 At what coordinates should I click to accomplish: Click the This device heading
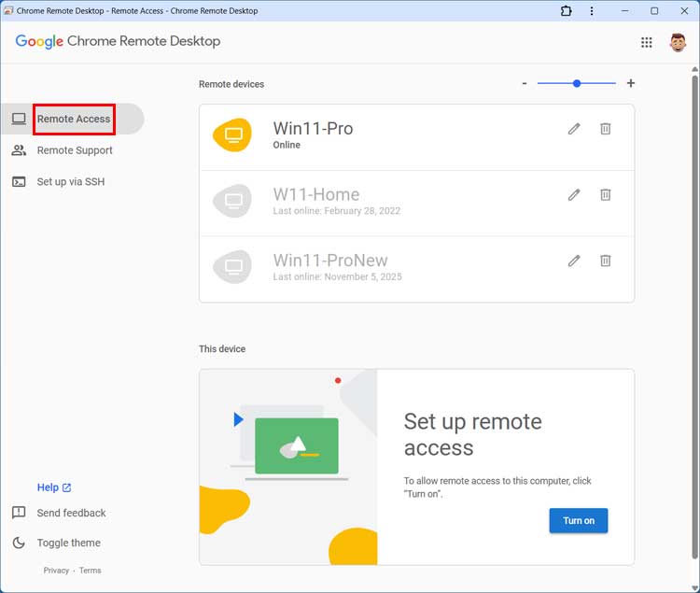pyautogui.click(x=222, y=348)
